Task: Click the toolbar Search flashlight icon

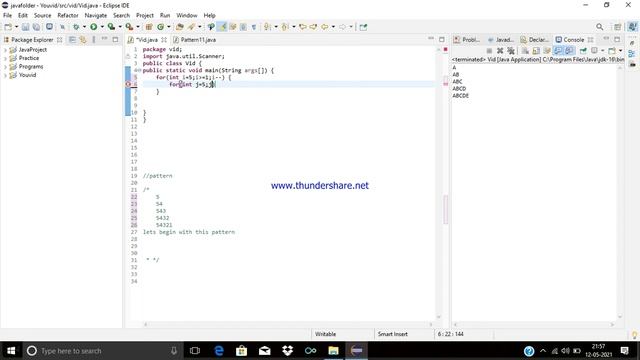Action: [x=191, y=27]
